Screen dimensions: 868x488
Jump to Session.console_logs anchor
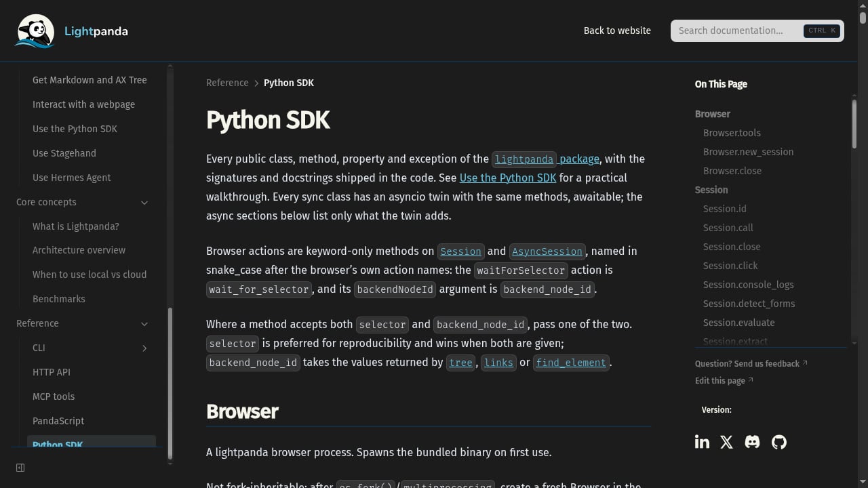749,285
